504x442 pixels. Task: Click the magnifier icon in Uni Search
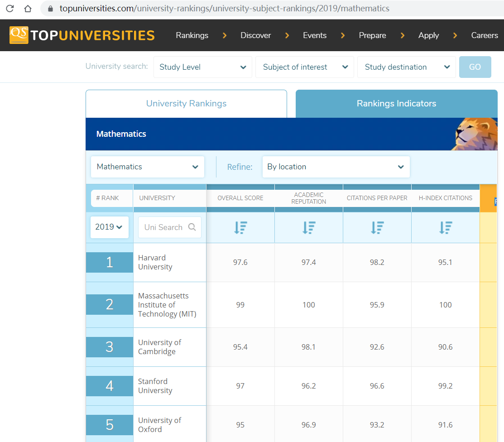pyautogui.click(x=192, y=227)
